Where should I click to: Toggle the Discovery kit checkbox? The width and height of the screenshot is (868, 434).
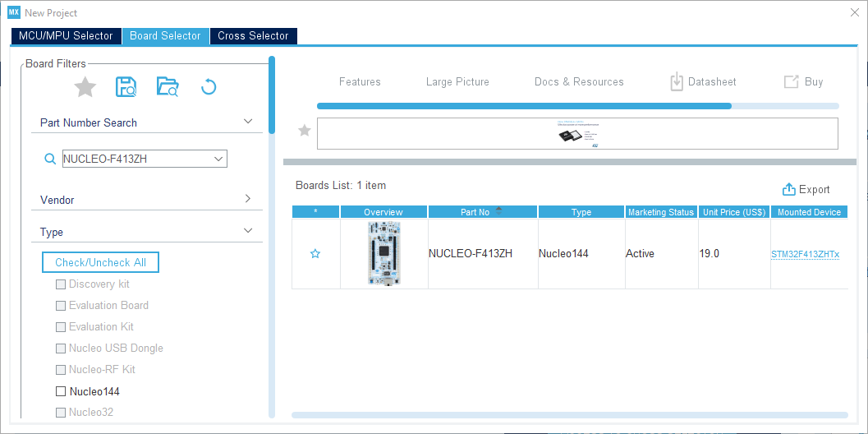61,284
